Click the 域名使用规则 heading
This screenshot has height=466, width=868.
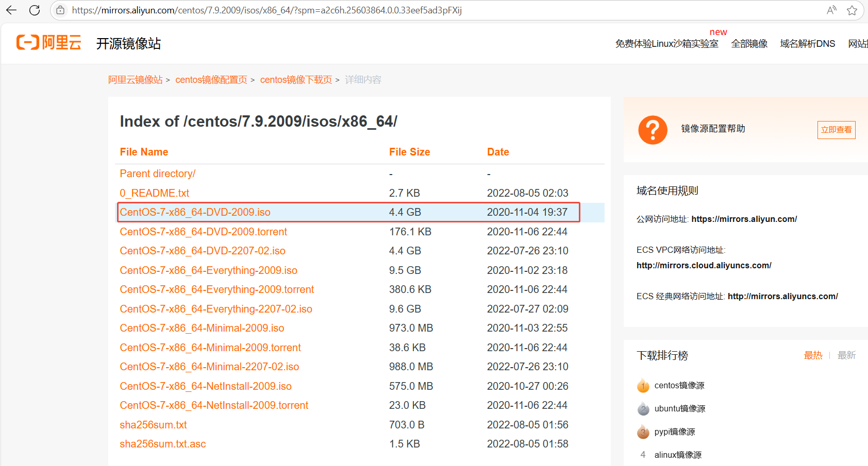tap(667, 191)
